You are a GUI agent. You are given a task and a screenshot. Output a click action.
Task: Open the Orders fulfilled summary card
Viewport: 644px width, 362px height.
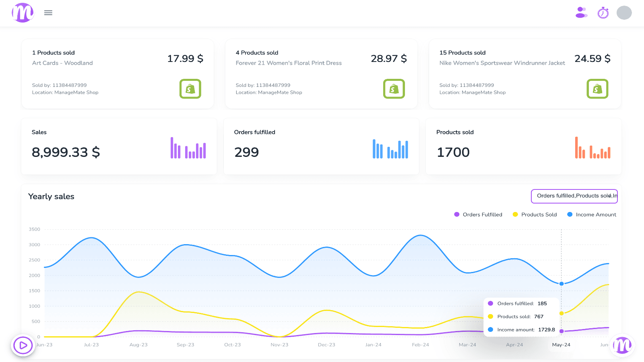tap(321, 146)
